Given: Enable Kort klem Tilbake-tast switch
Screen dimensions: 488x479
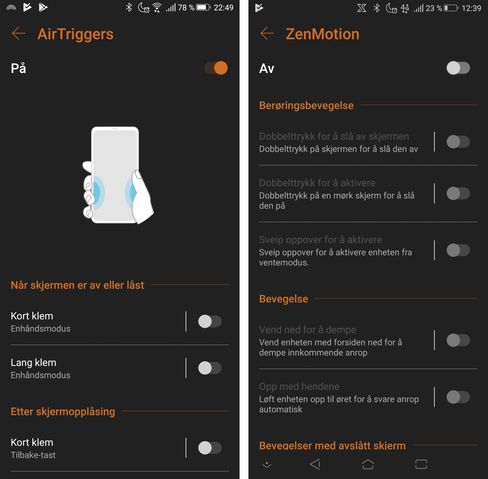Looking at the screenshot, I should click(x=210, y=448).
